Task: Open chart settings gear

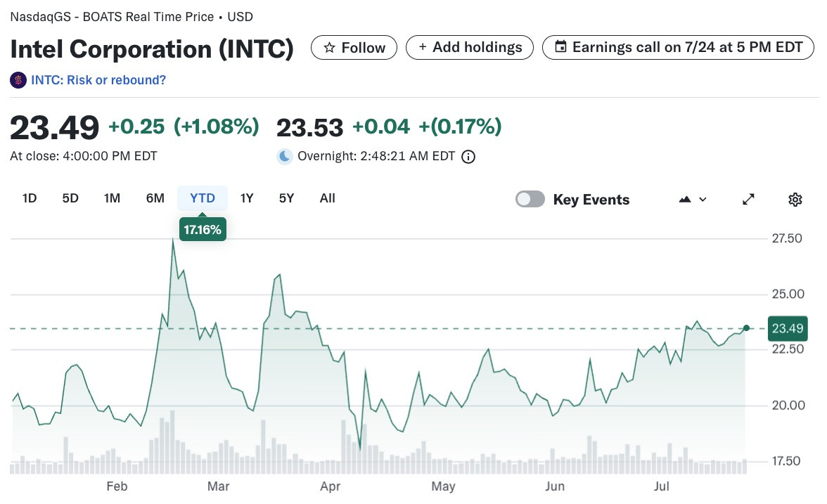Action: [795, 200]
